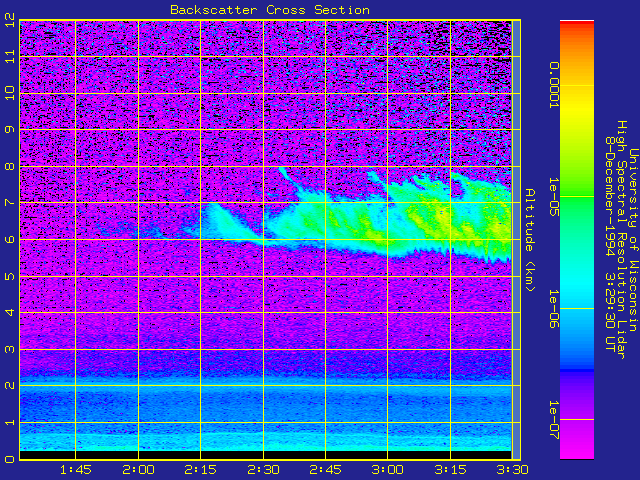Viewport: 640px width, 480px height.
Task: Click altitude axis label 1
Action: 10,422
